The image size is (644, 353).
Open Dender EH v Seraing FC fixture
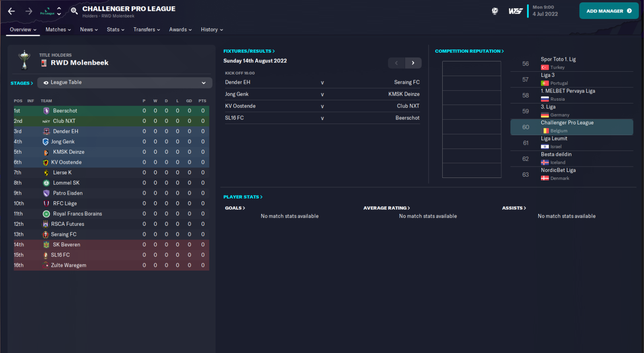coord(322,83)
